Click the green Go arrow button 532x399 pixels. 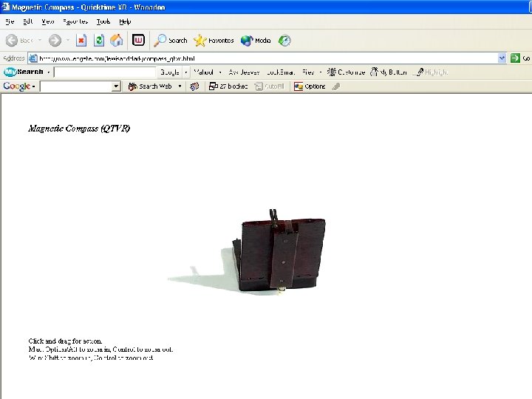(x=515, y=58)
